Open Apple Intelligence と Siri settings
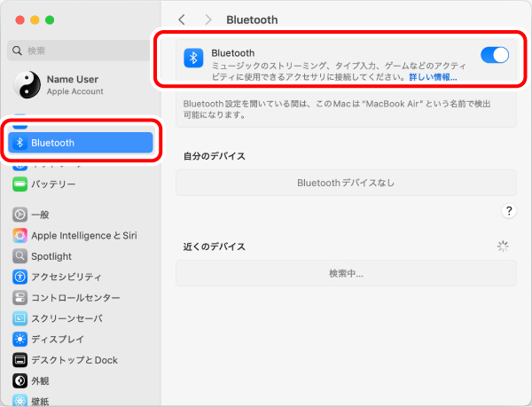 (x=81, y=235)
